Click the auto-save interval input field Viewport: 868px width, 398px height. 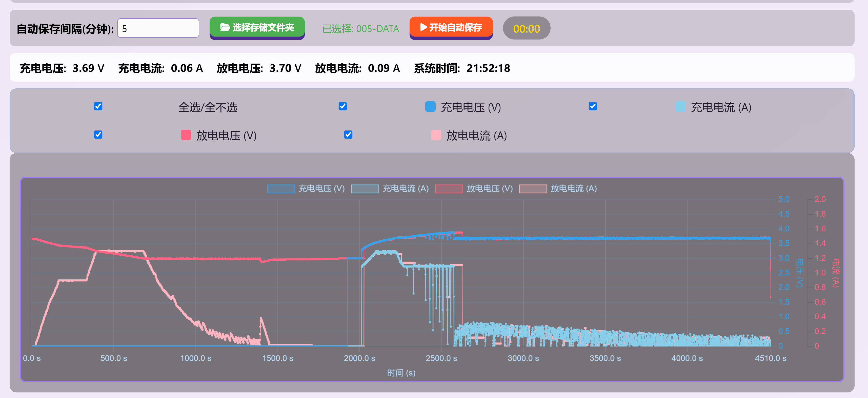click(x=158, y=28)
